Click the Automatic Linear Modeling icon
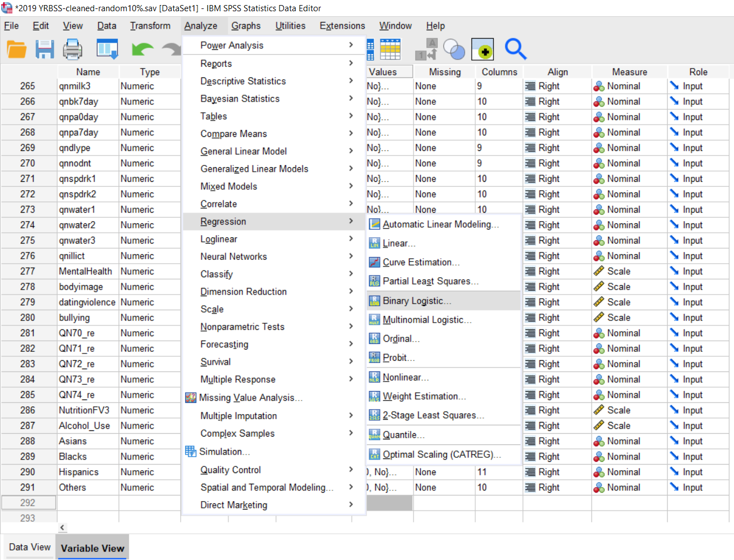 (374, 224)
